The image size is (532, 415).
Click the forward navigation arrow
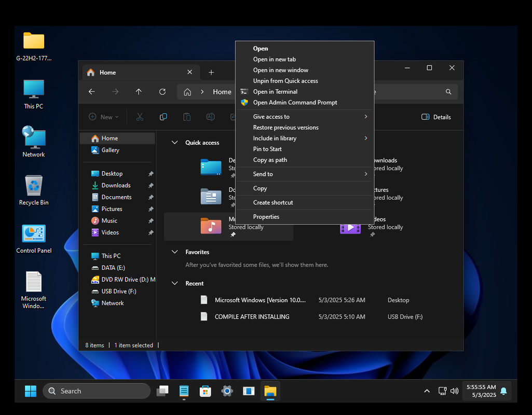click(x=115, y=91)
